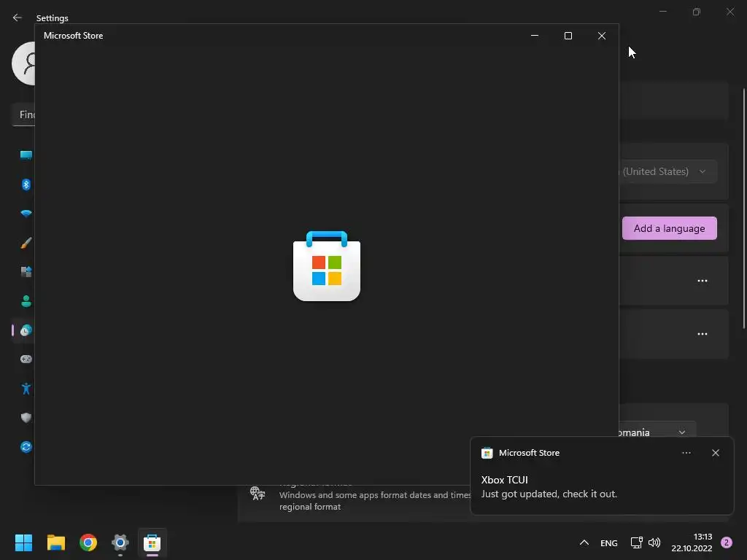
Task: Open Gaming controller sidebar icon
Action: tap(26, 359)
